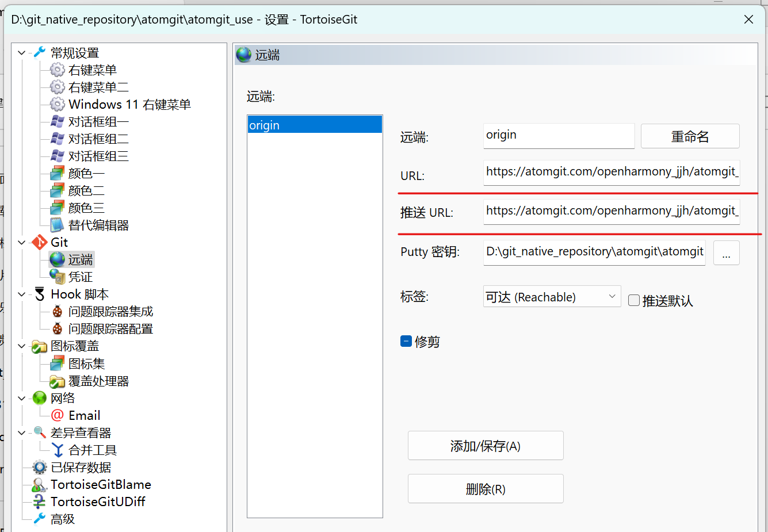Click the window icon beside 对话框组二

pos(58,139)
